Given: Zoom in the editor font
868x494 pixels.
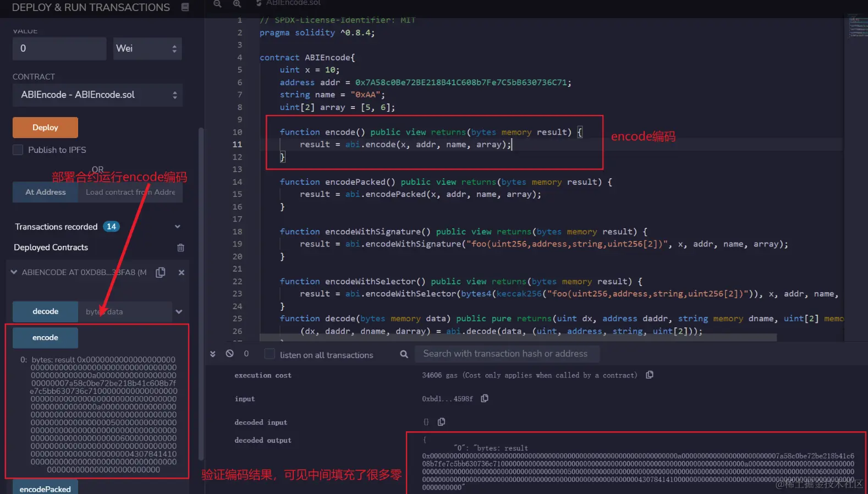Looking at the screenshot, I should (x=237, y=4).
